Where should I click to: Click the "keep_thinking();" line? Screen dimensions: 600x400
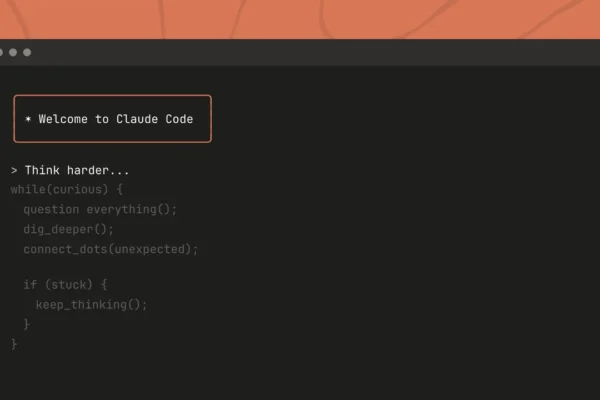(x=91, y=305)
